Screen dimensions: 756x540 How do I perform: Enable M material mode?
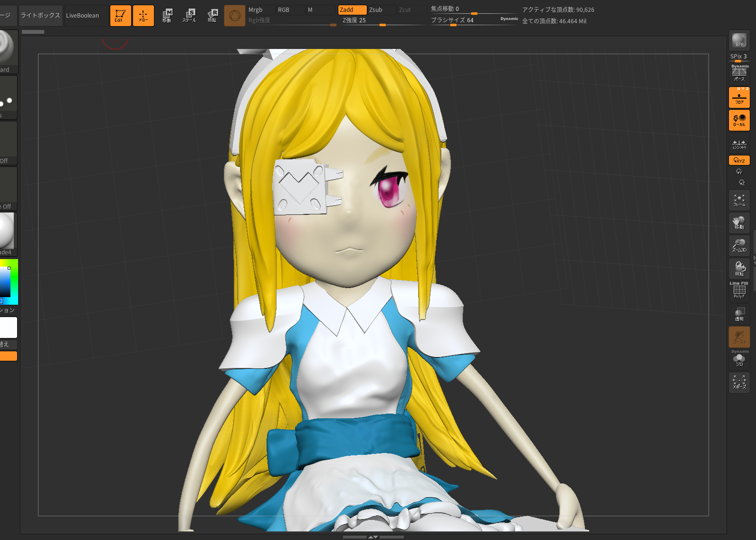(321, 10)
